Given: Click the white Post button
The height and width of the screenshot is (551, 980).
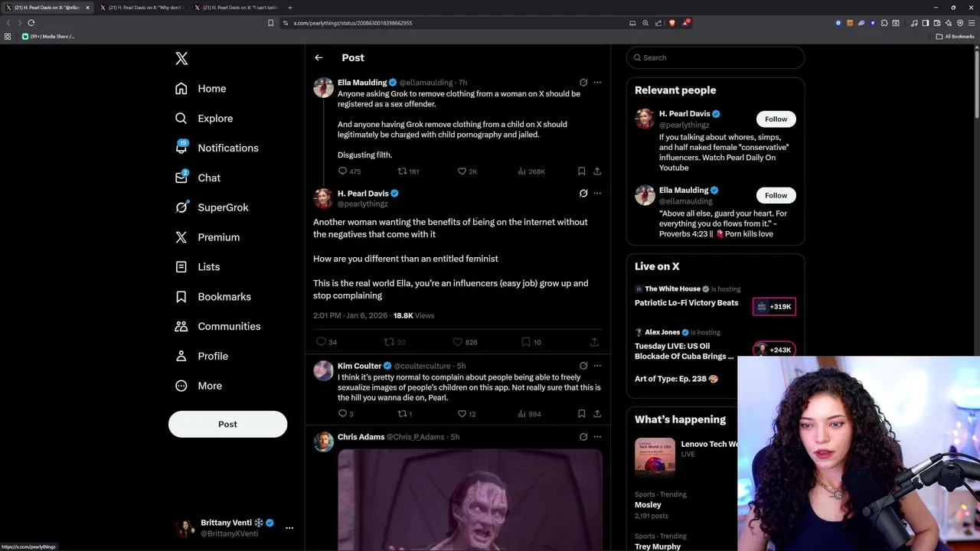Looking at the screenshot, I should tap(227, 424).
